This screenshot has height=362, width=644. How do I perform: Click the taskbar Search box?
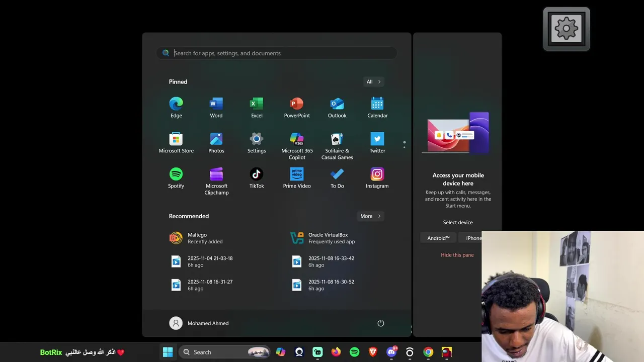[x=225, y=352]
